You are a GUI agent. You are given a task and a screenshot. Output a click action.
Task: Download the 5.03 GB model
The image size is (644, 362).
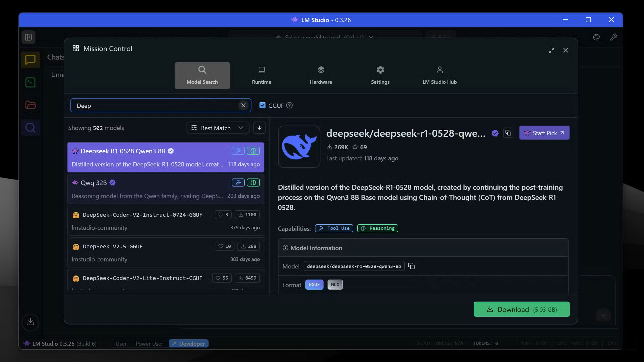[x=521, y=309]
